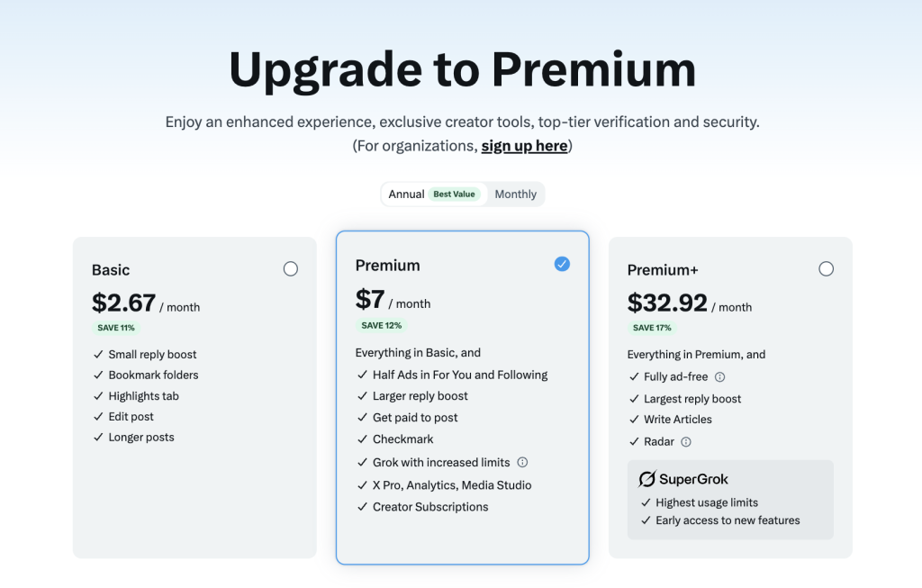Click the SuperGrok logo icon
The image size is (922, 588).
pyautogui.click(x=646, y=479)
